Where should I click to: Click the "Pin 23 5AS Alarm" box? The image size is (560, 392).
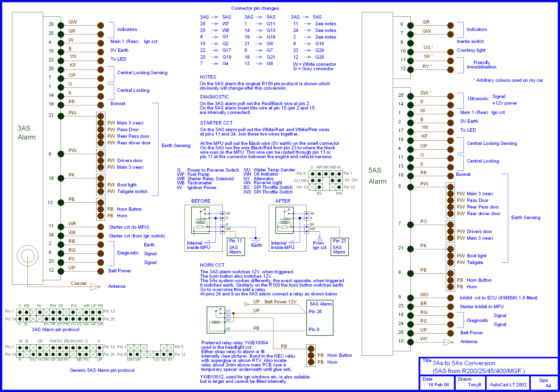[x=340, y=247]
